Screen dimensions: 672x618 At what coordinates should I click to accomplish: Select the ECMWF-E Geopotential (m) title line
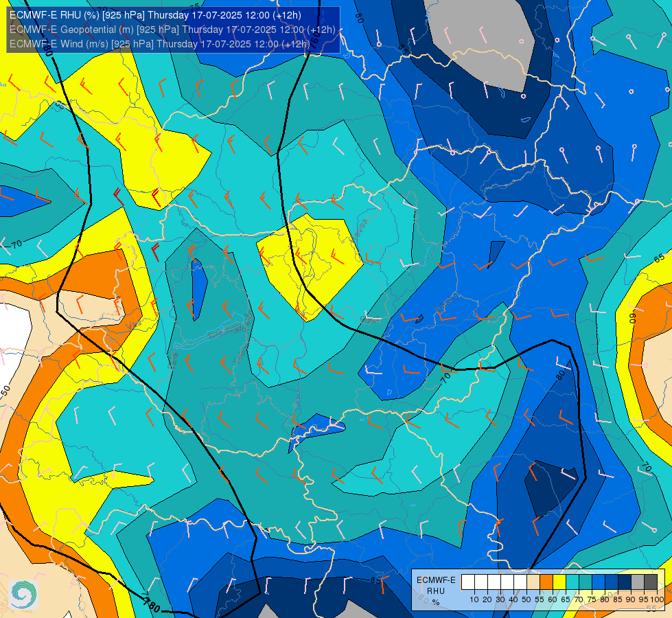click(172, 30)
